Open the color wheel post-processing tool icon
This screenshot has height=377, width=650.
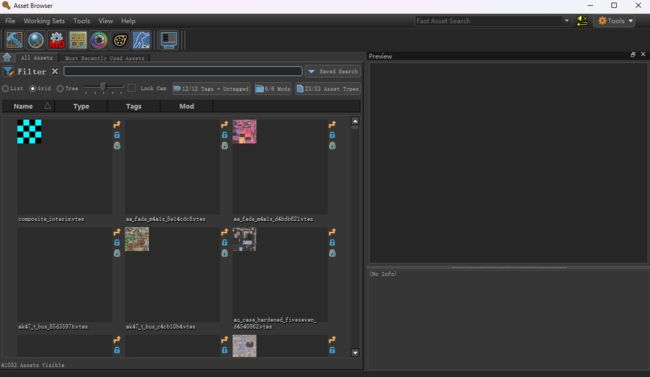coord(99,40)
